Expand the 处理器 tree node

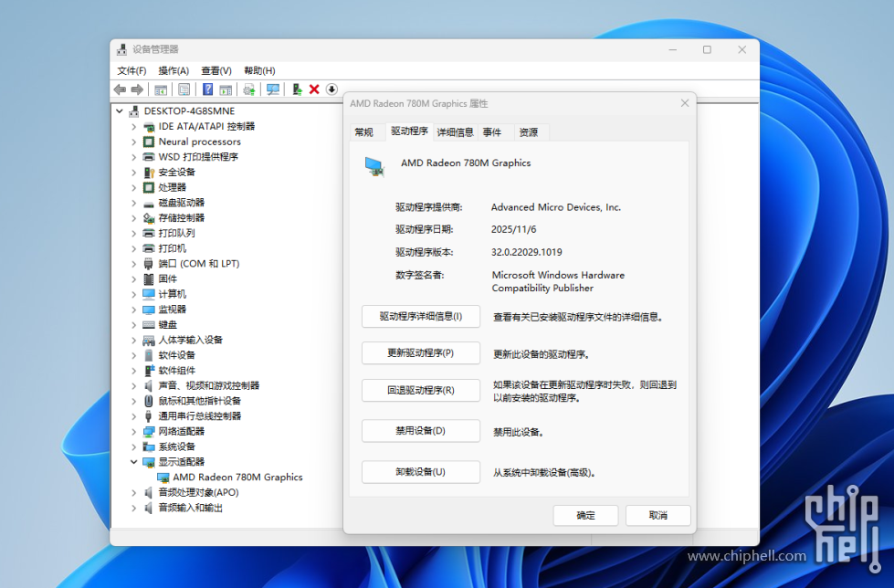tap(132, 186)
